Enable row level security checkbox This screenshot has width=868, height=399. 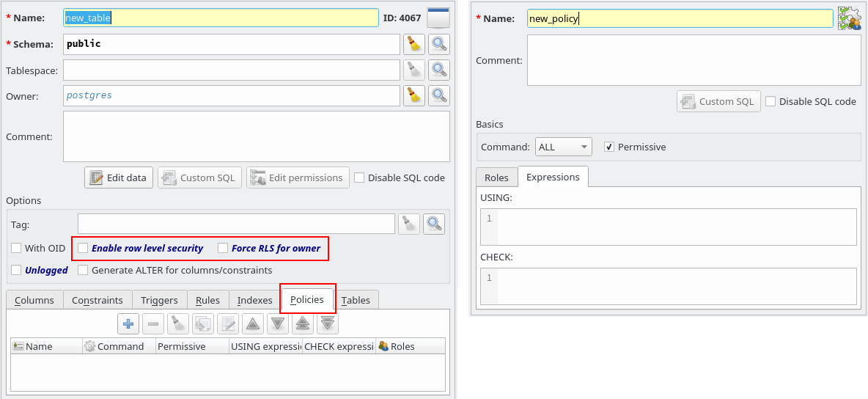[83, 248]
